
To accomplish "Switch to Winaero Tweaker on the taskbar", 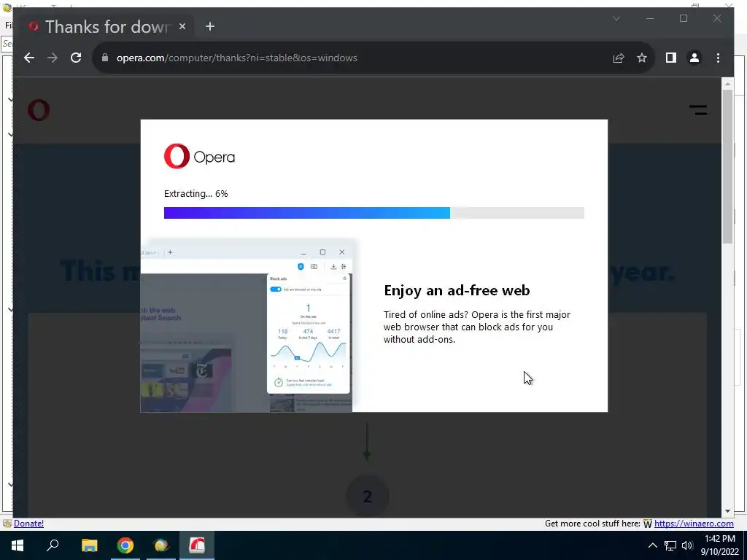I will 161,545.
